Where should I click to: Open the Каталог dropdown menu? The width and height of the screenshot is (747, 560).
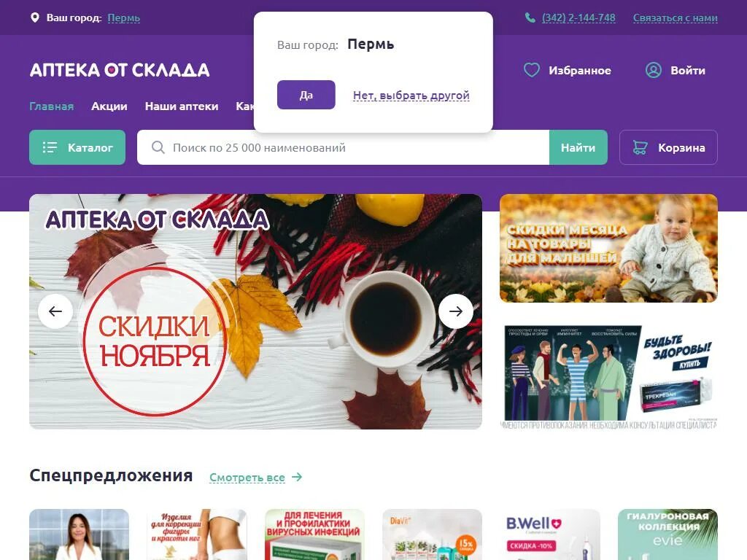77,147
